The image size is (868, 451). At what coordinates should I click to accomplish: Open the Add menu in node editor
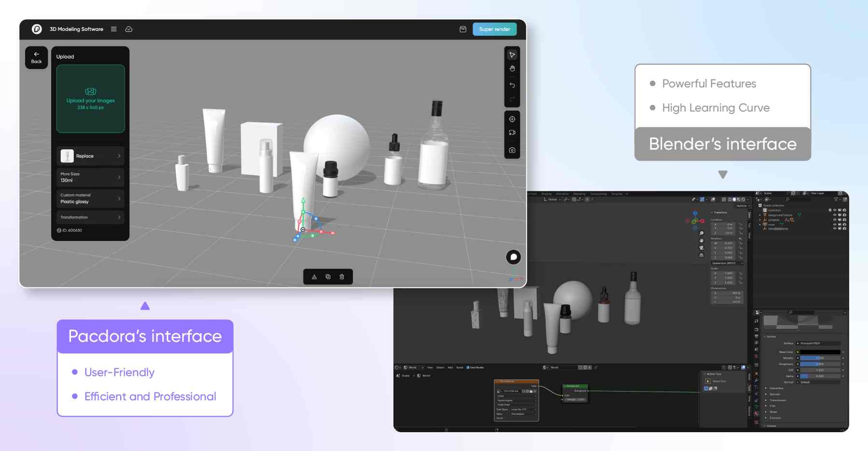coord(450,367)
